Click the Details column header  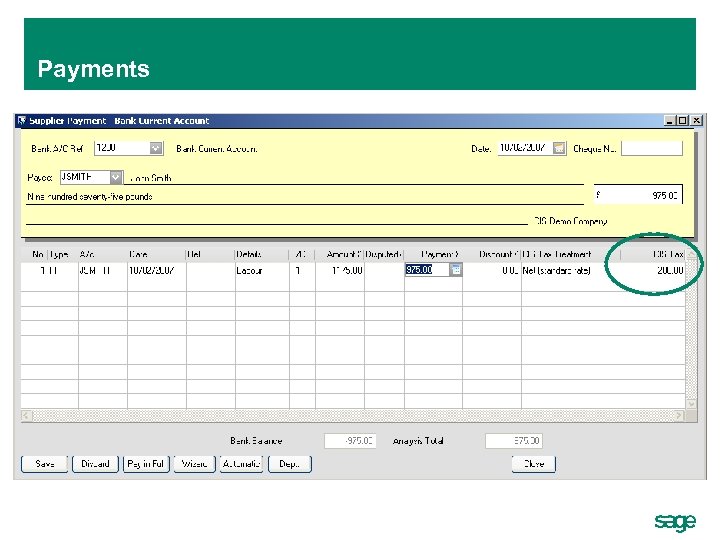point(262,254)
